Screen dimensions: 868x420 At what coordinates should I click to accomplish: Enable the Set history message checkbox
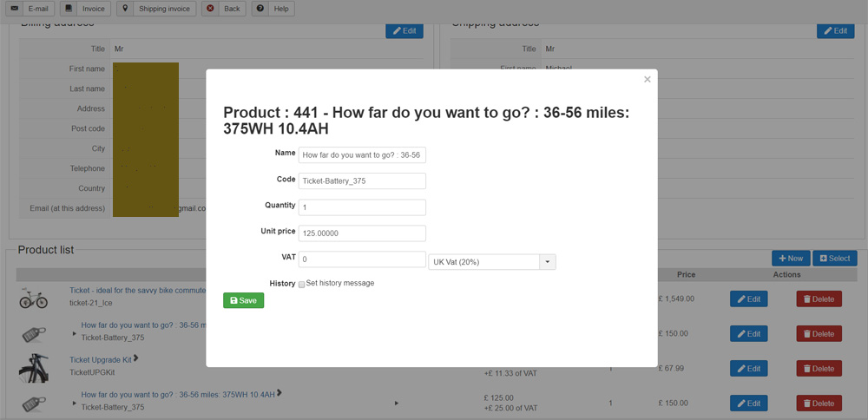(x=301, y=284)
